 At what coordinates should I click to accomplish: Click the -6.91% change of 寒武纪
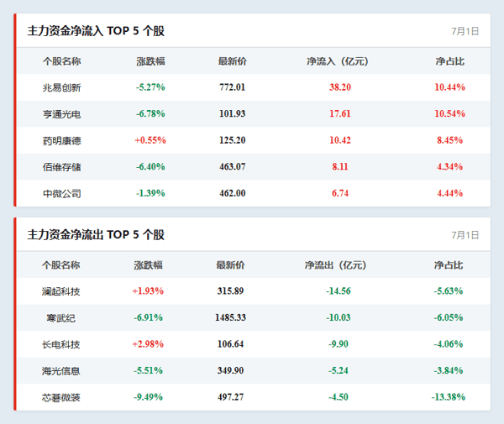[148, 317]
